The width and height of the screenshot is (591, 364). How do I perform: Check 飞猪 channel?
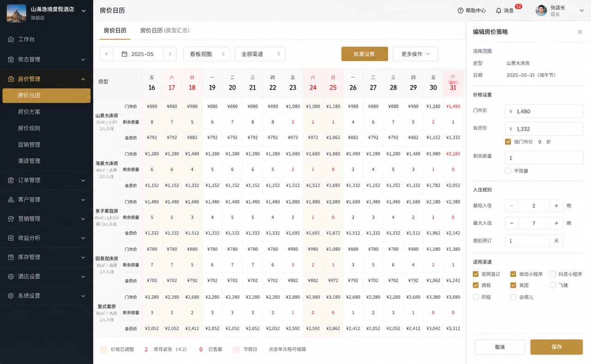tap(553, 286)
